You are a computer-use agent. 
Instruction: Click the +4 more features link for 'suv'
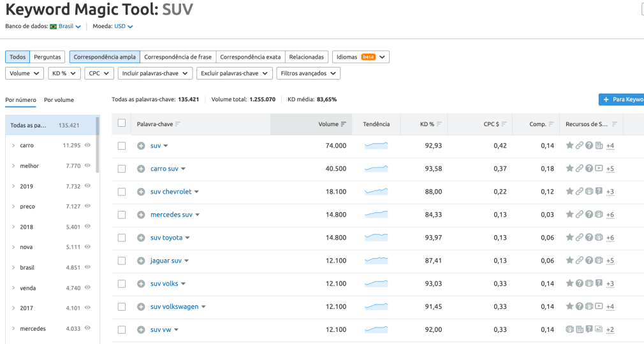coord(610,146)
